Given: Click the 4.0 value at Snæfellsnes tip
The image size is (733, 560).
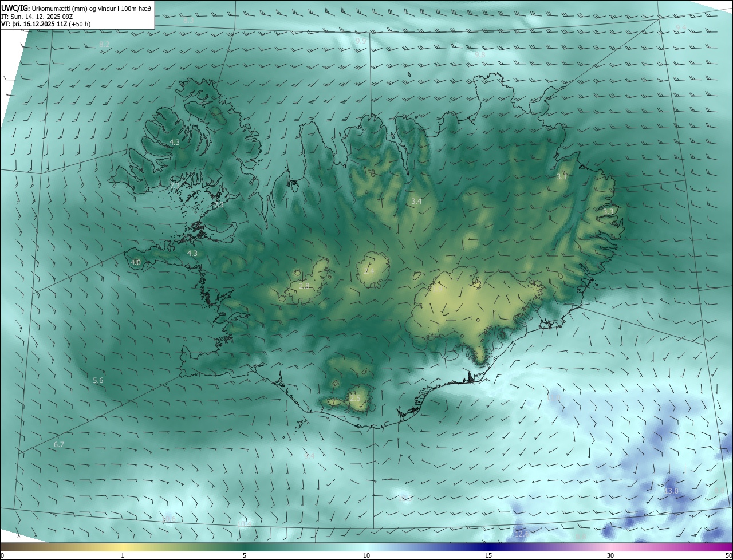Looking at the screenshot, I should (x=136, y=262).
